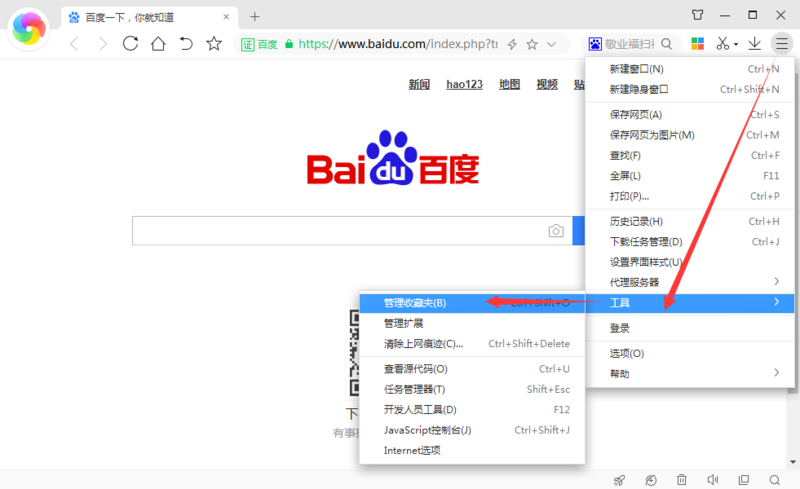Image resolution: width=800 pixels, height=489 pixels.
Task: Click the search magnifier in search box
Action: point(666,44)
